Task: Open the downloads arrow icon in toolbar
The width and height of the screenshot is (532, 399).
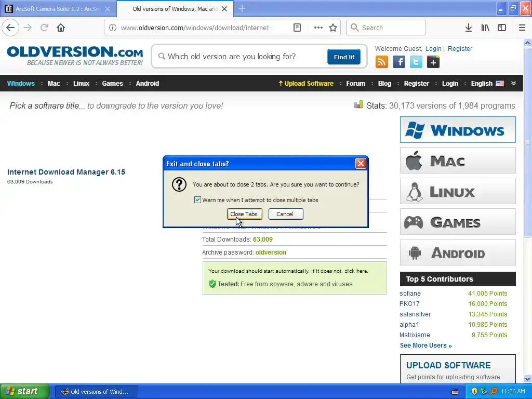Action: (469, 28)
